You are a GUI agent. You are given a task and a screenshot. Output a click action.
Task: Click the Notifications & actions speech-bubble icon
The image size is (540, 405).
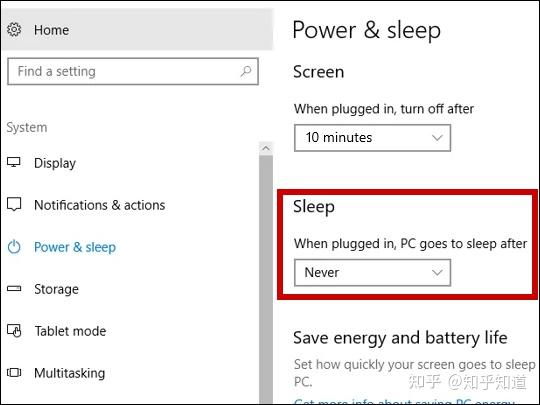pyautogui.click(x=14, y=204)
